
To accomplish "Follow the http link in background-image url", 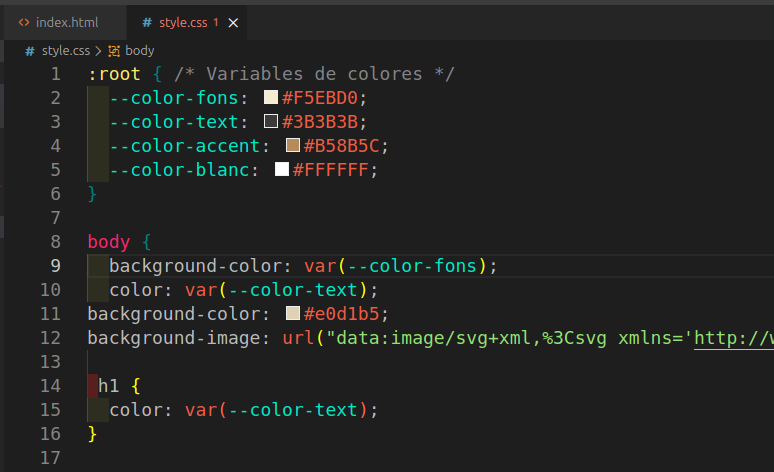I will click(732, 338).
